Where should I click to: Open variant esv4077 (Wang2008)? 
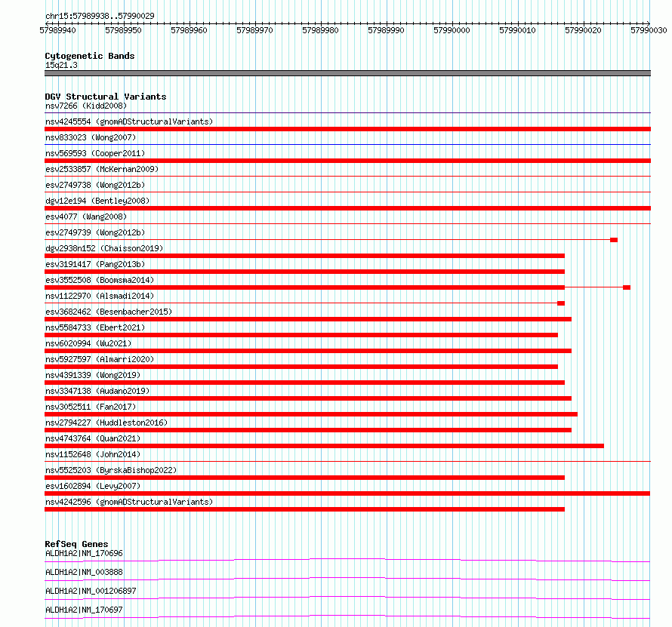coord(86,217)
